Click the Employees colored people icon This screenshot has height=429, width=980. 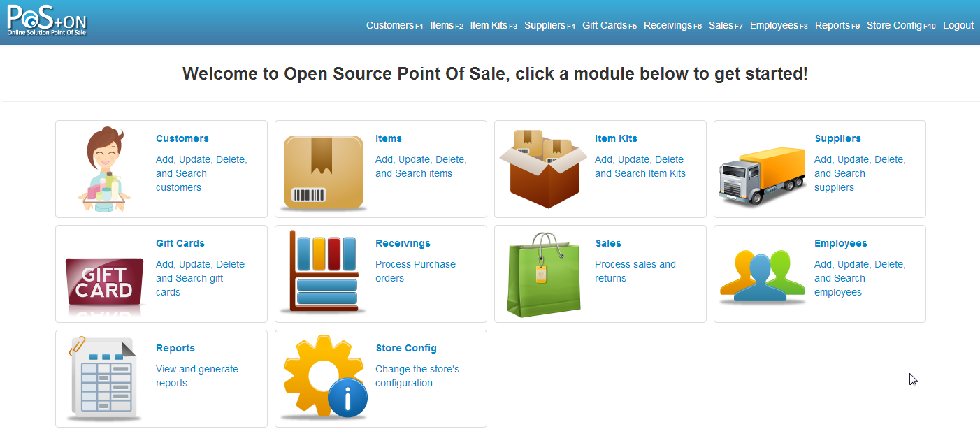[763, 277]
